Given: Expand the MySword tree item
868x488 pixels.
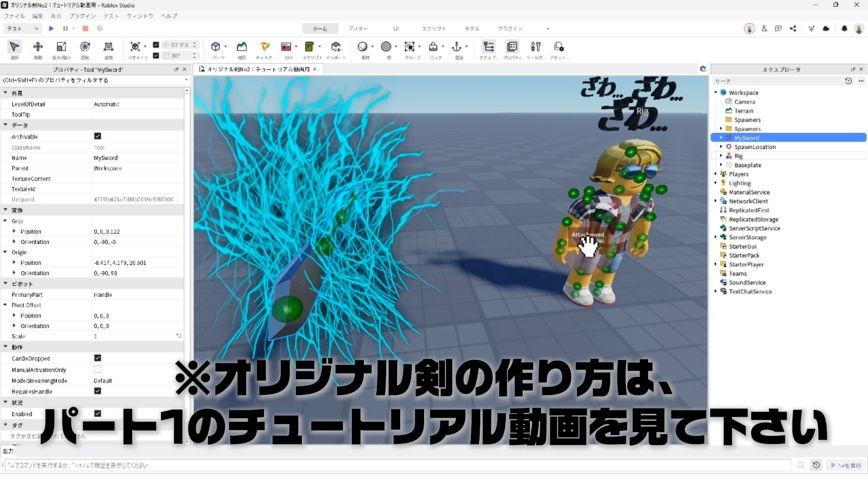Looking at the screenshot, I should click(721, 138).
